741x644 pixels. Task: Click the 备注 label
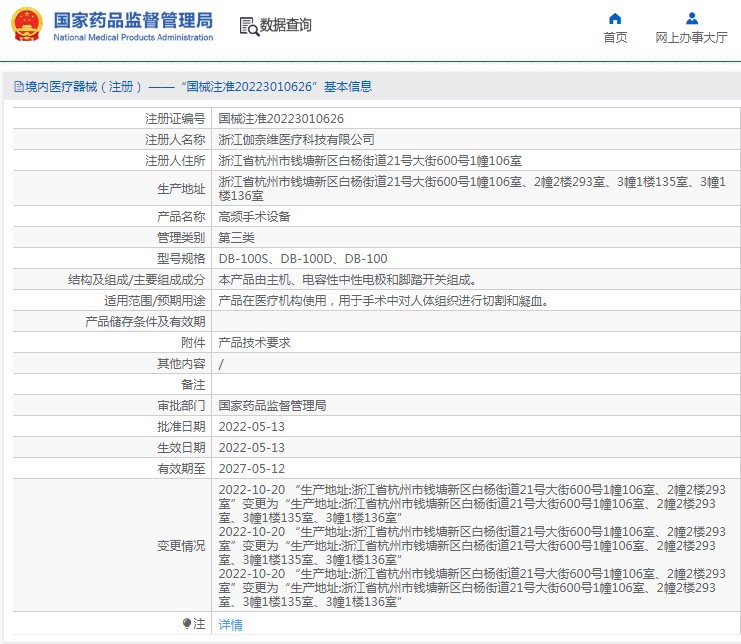(193, 385)
